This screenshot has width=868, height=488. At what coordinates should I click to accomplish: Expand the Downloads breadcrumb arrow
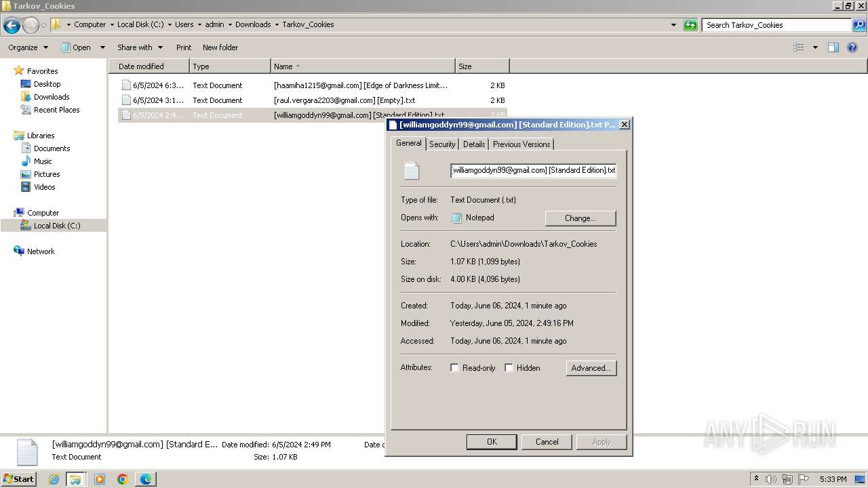coord(277,24)
